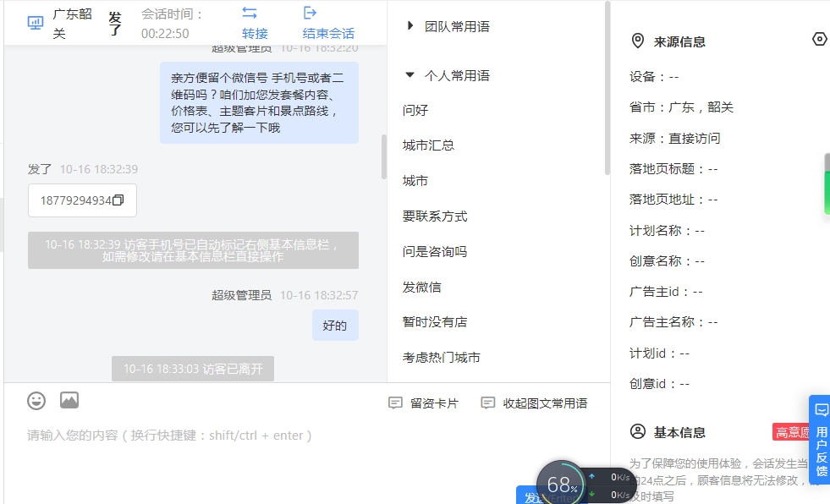Screen dimensions: 830x504
Task: Click the 发了 sender name above the phone number
Action: pyautogui.click(x=40, y=169)
